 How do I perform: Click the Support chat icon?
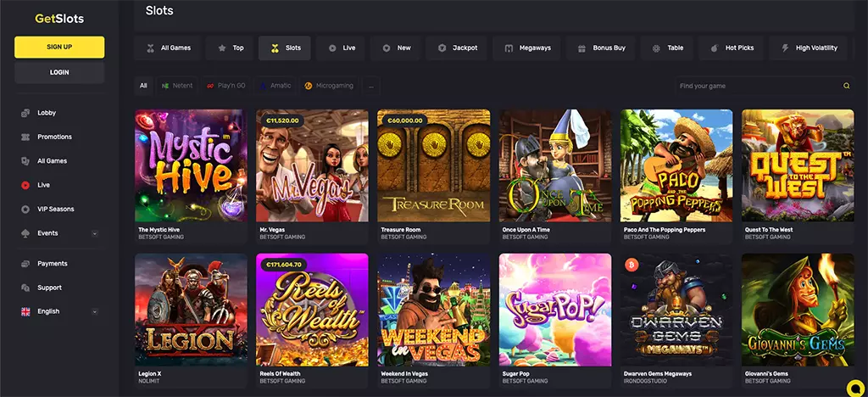25,288
